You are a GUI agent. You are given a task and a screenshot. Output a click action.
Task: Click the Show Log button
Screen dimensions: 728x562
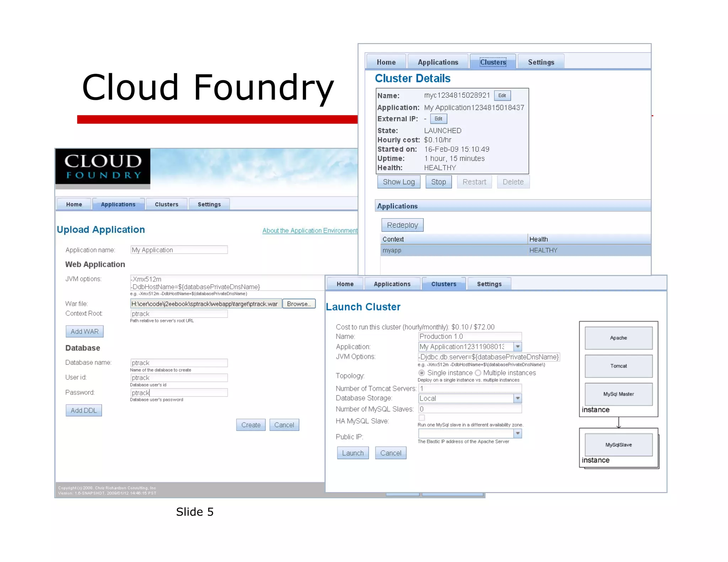pos(398,182)
